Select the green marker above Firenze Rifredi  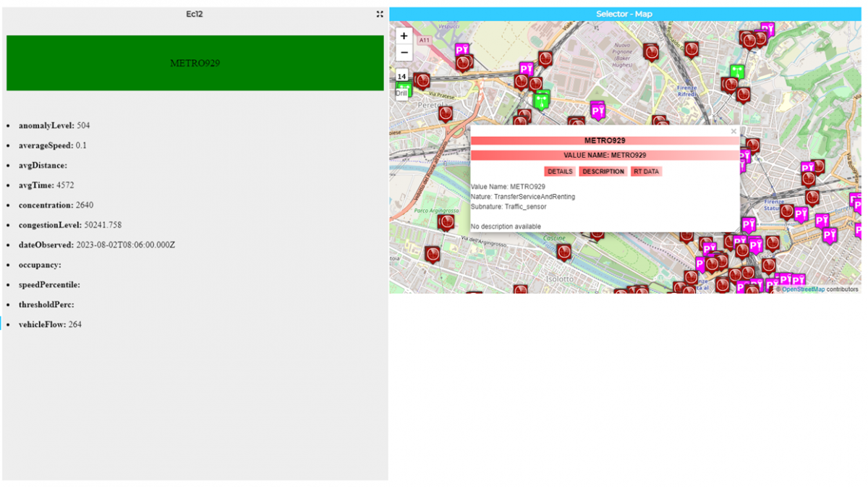coord(736,71)
